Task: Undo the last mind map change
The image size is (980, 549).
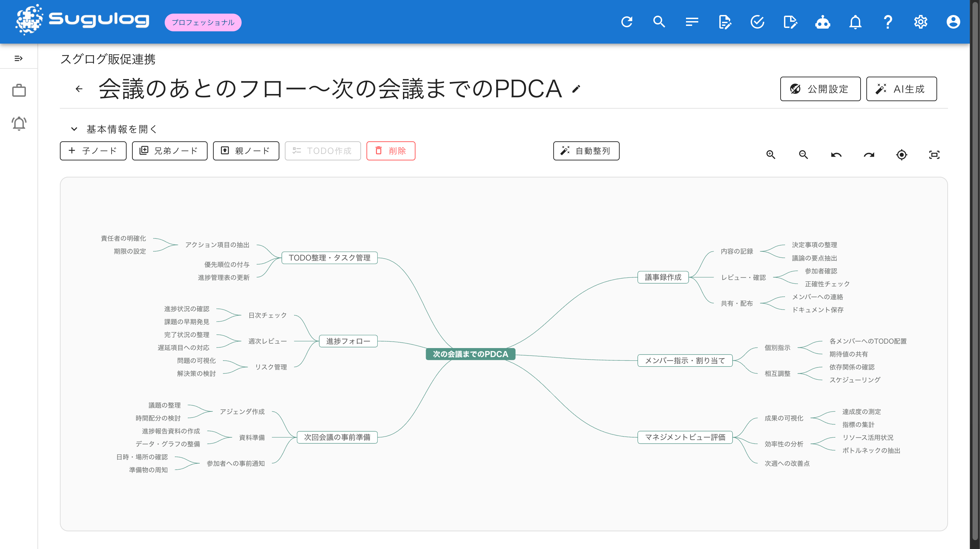Action: [836, 155]
